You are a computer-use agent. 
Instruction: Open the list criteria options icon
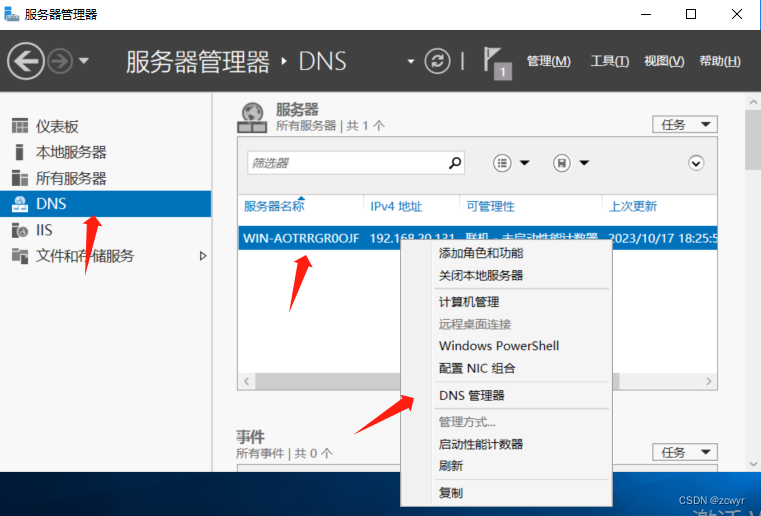pyautogui.click(x=502, y=163)
